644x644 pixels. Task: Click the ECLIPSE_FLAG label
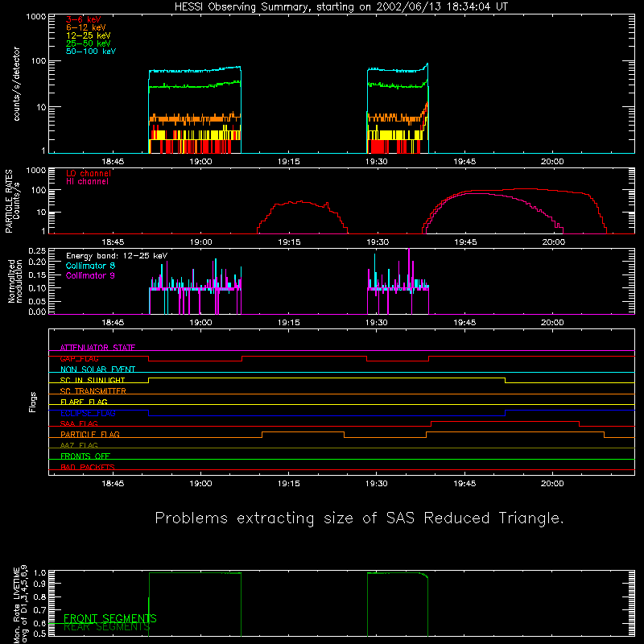88,413
